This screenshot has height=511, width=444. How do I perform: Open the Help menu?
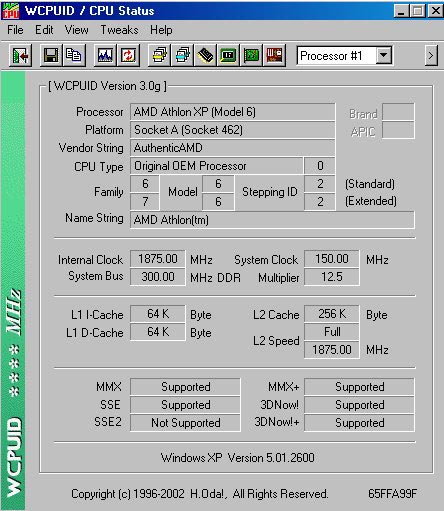[161, 30]
